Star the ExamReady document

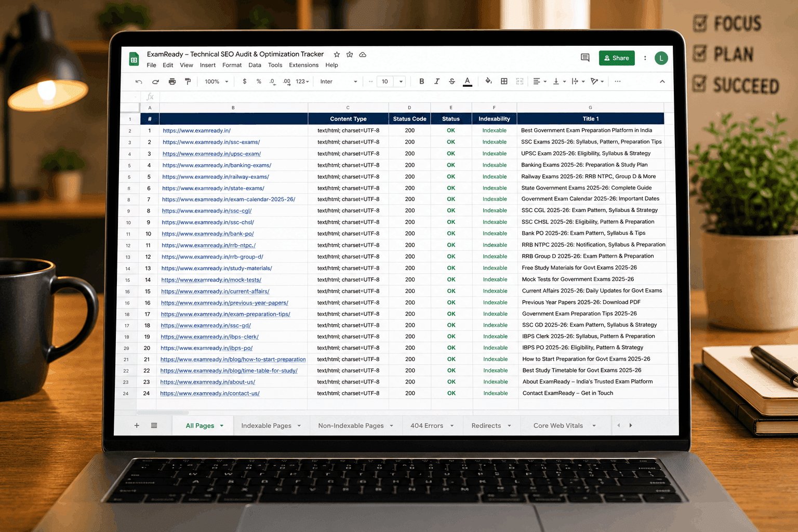click(x=337, y=55)
